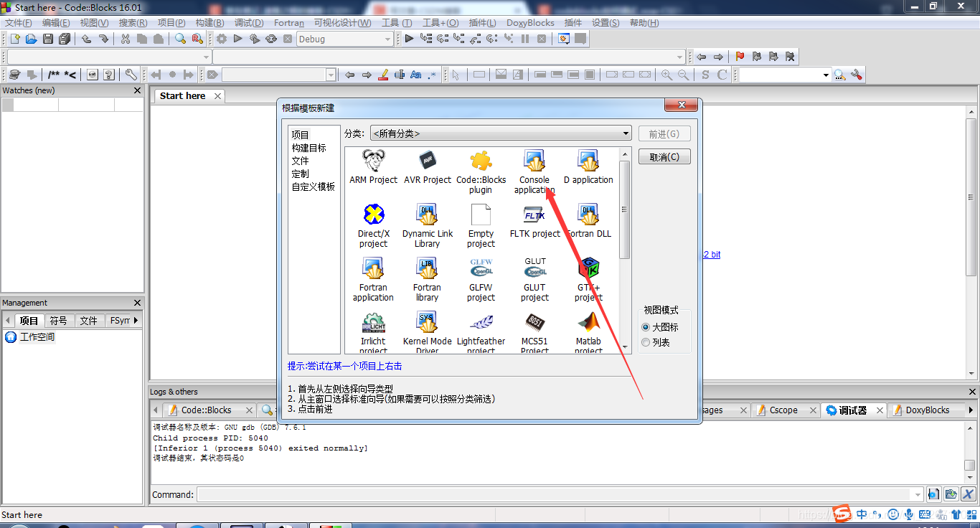Pick the Fortran library template
This screenshot has width=980, height=528.
[427, 280]
